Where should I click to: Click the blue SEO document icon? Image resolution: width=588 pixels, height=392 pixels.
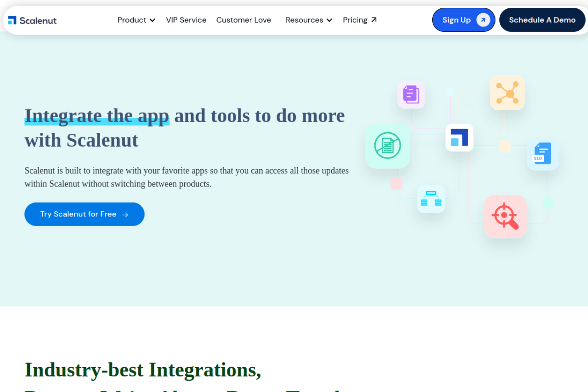(x=543, y=155)
